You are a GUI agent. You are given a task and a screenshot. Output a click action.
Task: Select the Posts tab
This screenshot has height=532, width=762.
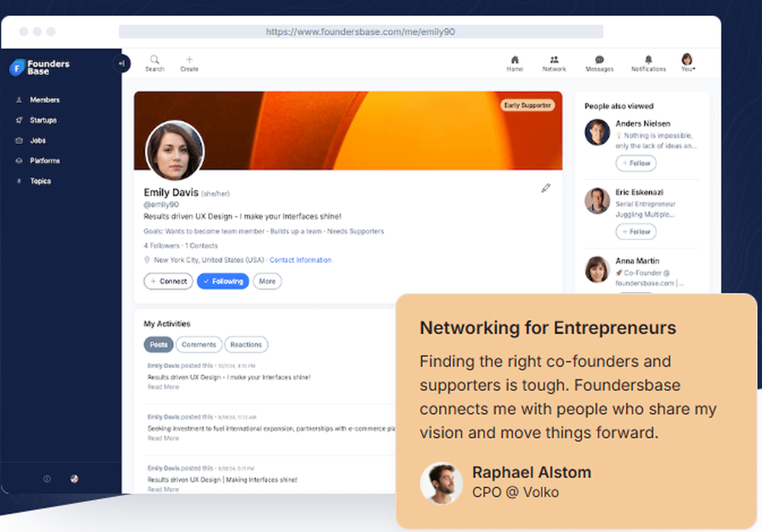(x=158, y=345)
